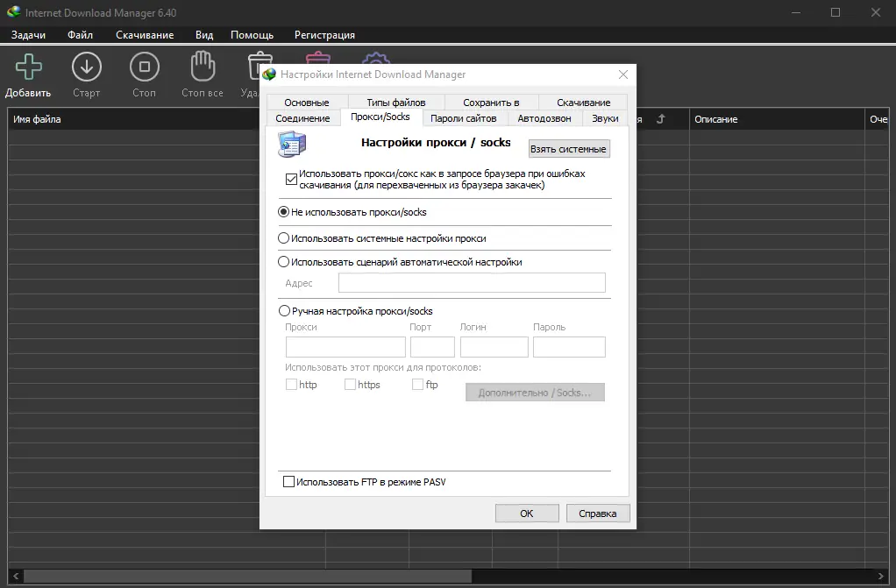Click the Прокси host input field
This screenshot has height=588, width=896.
pos(345,347)
